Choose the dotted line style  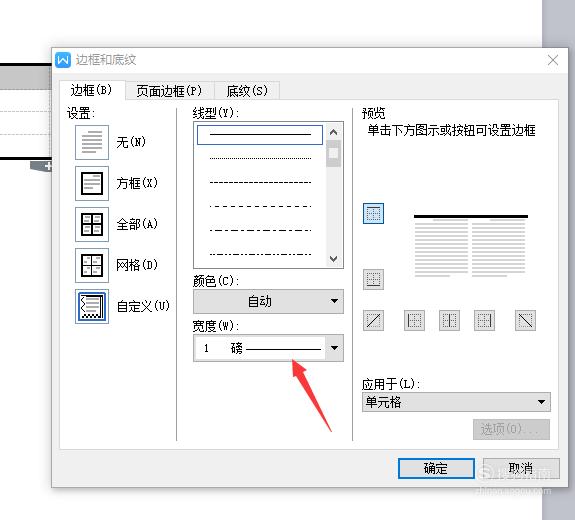coord(260,158)
